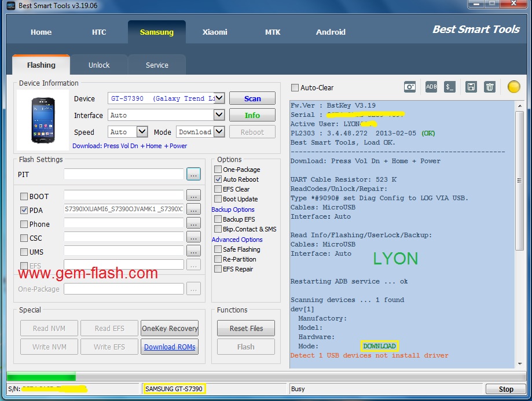Viewport: 532px width, 401px height.
Task: Click the PIT file input field
Action: tap(124, 174)
